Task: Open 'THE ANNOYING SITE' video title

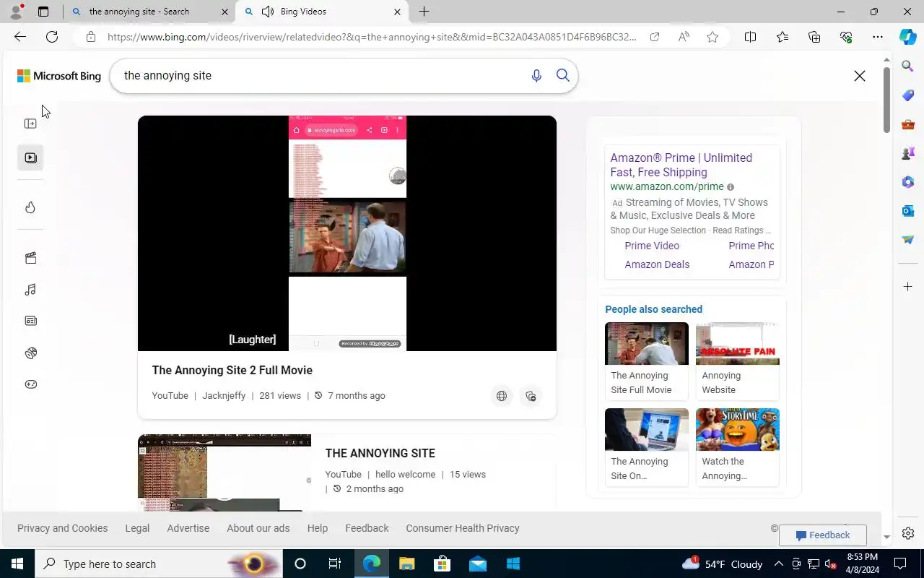Action: 380,453
